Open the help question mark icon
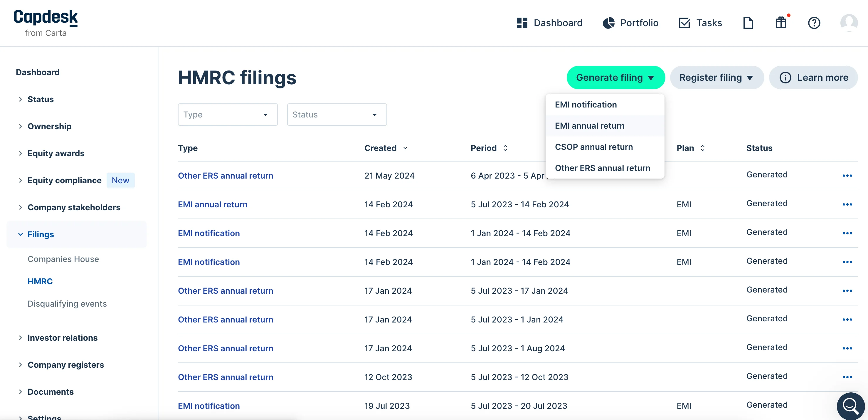This screenshot has height=420, width=868. pos(814,23)
